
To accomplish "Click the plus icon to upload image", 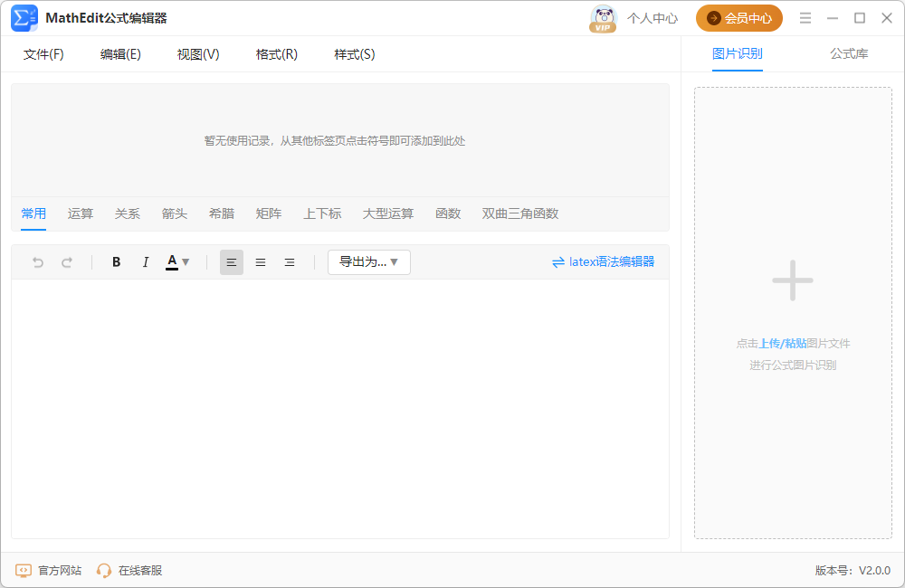I will click(x=793, y=280).
